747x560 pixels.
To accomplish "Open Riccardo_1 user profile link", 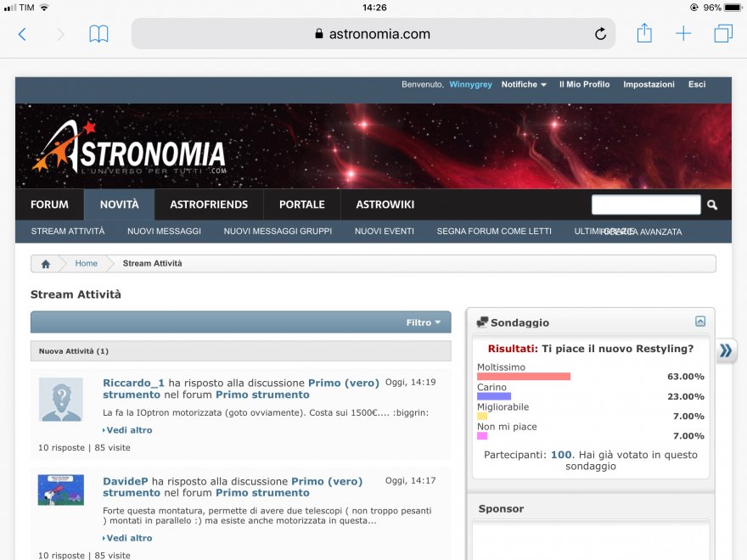I will point(134,383).
